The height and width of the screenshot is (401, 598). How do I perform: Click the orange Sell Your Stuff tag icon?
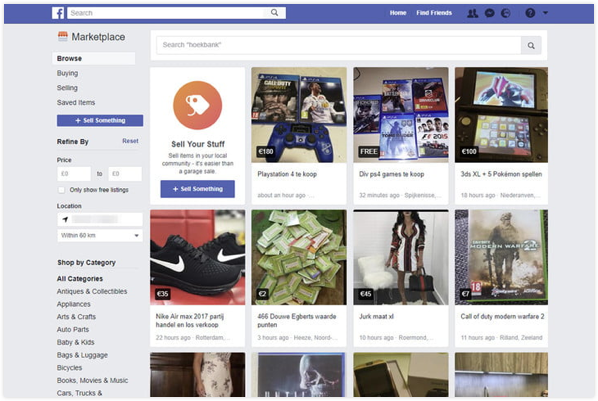coord(198,105)
